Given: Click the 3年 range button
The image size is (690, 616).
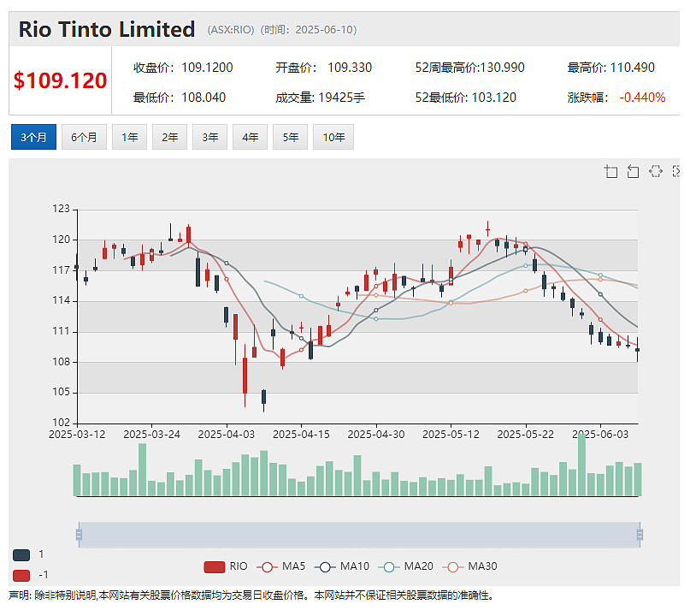Looking at the screenshot, I should pyautogui.click(x=209, y=137).
